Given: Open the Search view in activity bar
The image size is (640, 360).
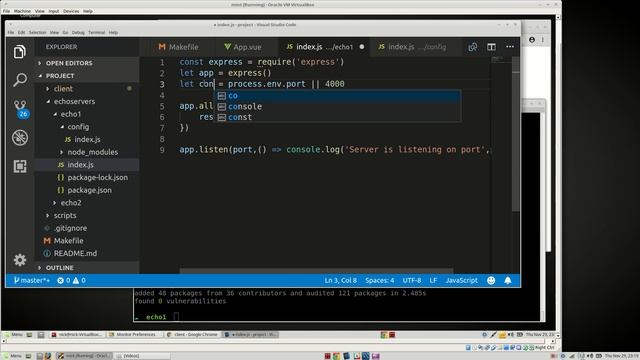Looking at the screenshot, I should click(20, 80).
